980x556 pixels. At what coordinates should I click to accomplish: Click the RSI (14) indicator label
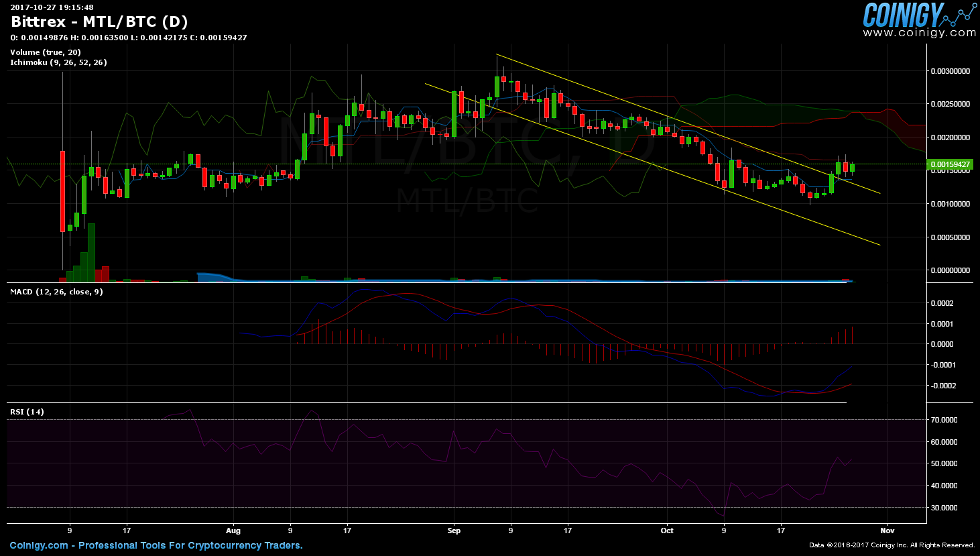click(x=27, y=412)
